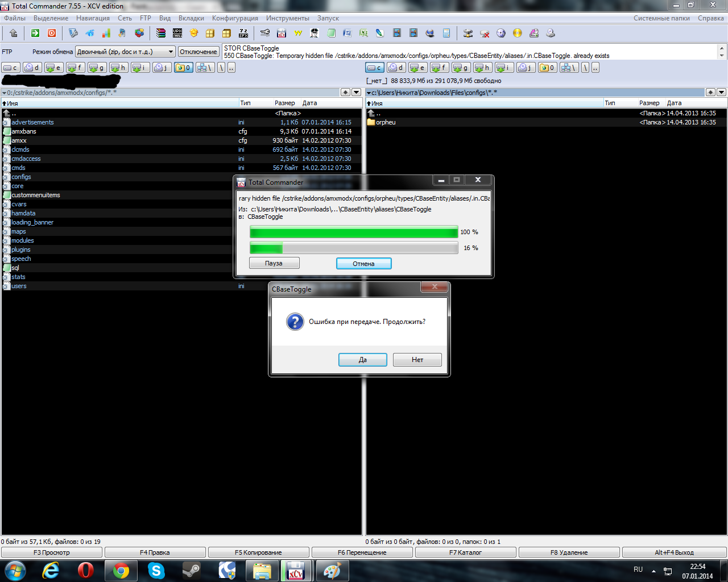Sort right panel by Дата column
The image size is (728, 582).
pyautogui.click(x=696, y=103)
